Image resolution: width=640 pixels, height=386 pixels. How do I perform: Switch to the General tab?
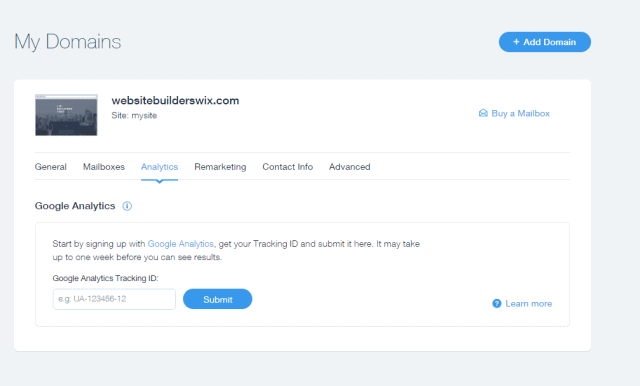coord(51,167)
